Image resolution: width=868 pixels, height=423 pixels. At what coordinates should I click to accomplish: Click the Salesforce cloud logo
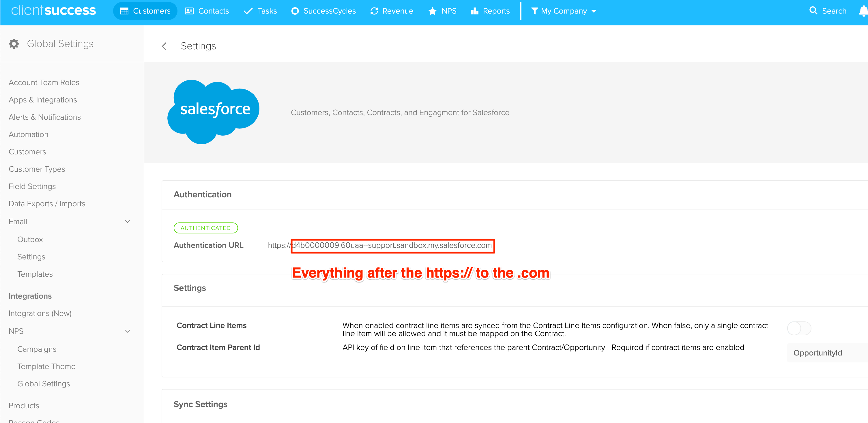[x=214, y=112]
